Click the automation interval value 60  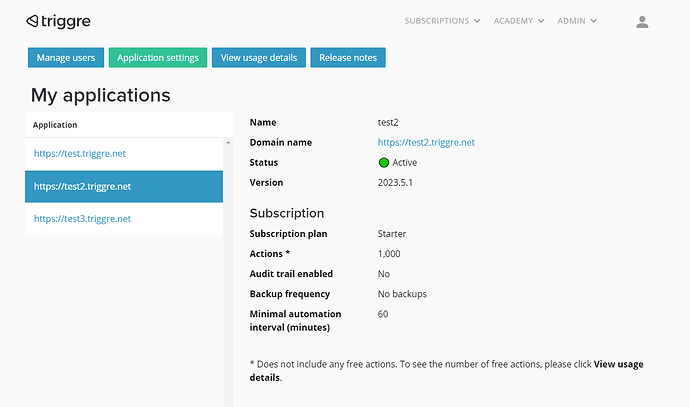coord(383,314)
